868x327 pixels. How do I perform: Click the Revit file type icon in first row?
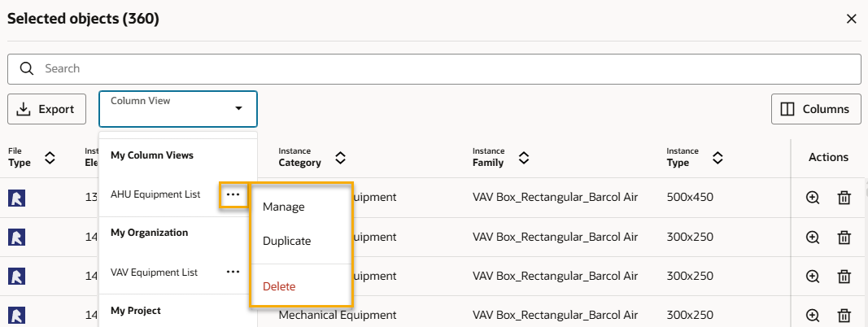coord(16,198)
